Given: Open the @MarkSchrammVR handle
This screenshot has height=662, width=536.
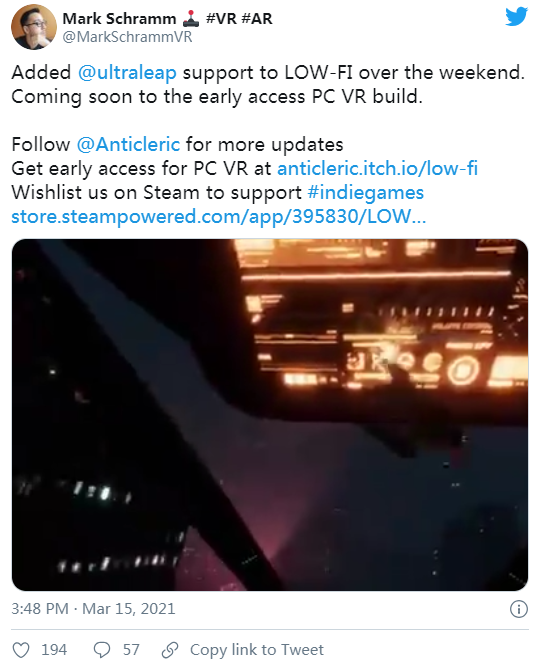Looking at the screenshot, I should click(127, 37).
